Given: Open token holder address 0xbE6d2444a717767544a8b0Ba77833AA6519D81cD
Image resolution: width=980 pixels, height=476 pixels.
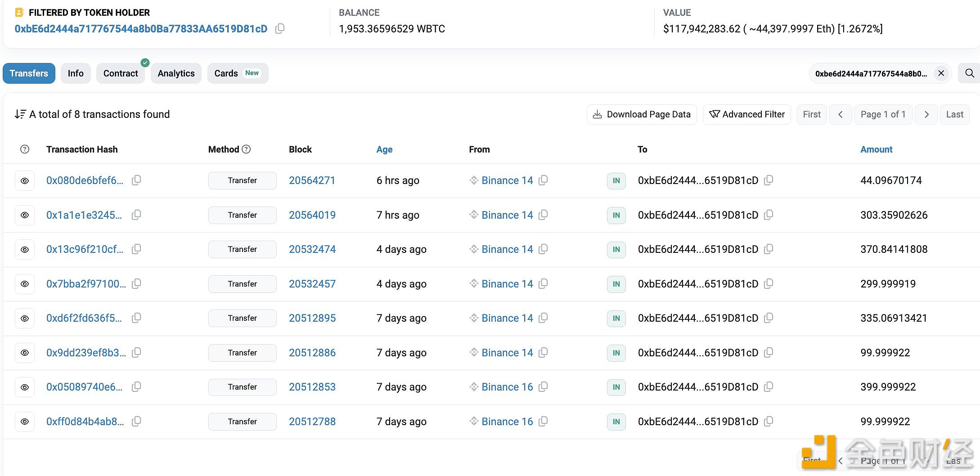Looking at the screenshot, I should point(141,29).
